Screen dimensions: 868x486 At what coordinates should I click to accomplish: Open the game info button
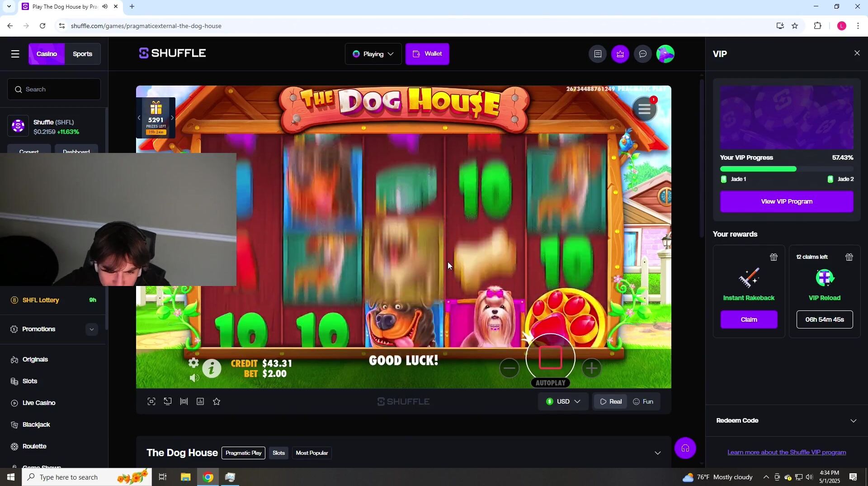point(212,368)
